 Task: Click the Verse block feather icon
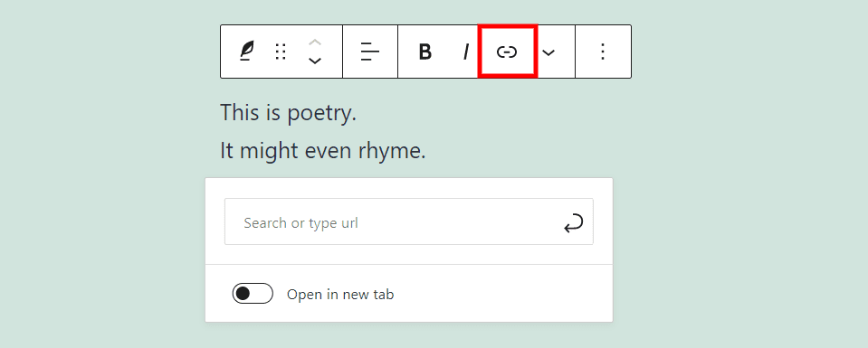pos(246,52)
